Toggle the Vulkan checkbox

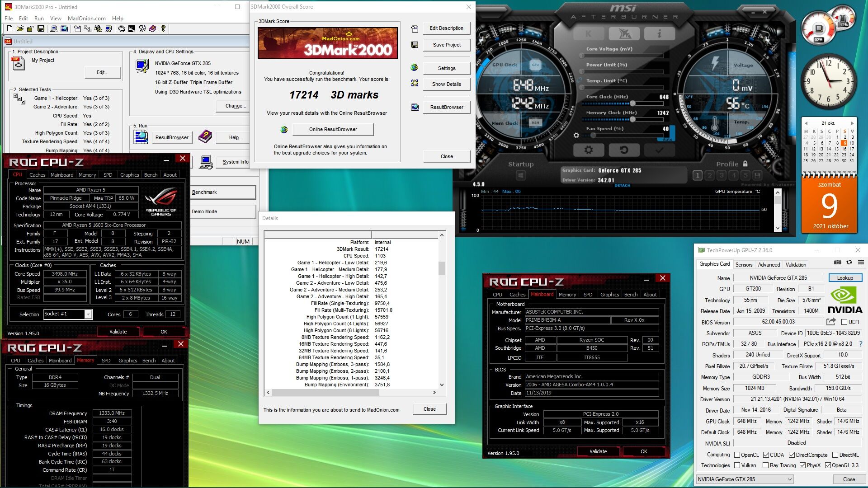click(737, 465)
